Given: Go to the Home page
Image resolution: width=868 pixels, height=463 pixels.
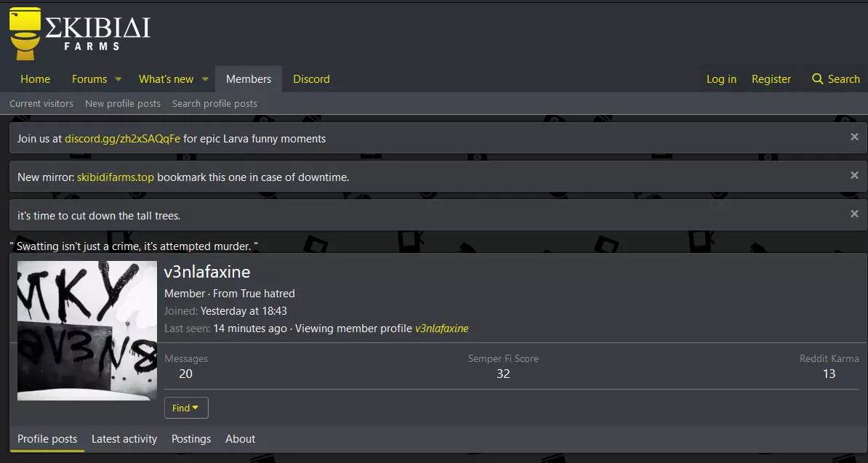Looking at the screenshot, I should [x=35, y=79].
